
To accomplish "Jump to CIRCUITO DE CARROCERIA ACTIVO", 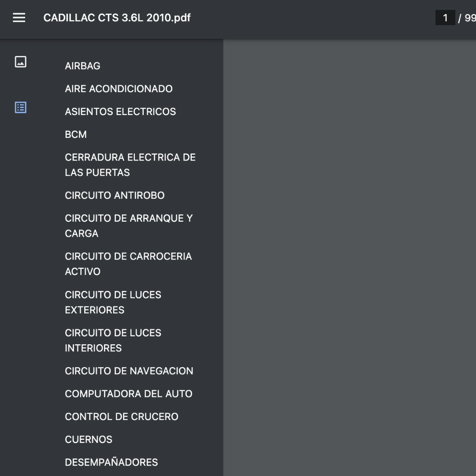I will (x=128, y=264).
